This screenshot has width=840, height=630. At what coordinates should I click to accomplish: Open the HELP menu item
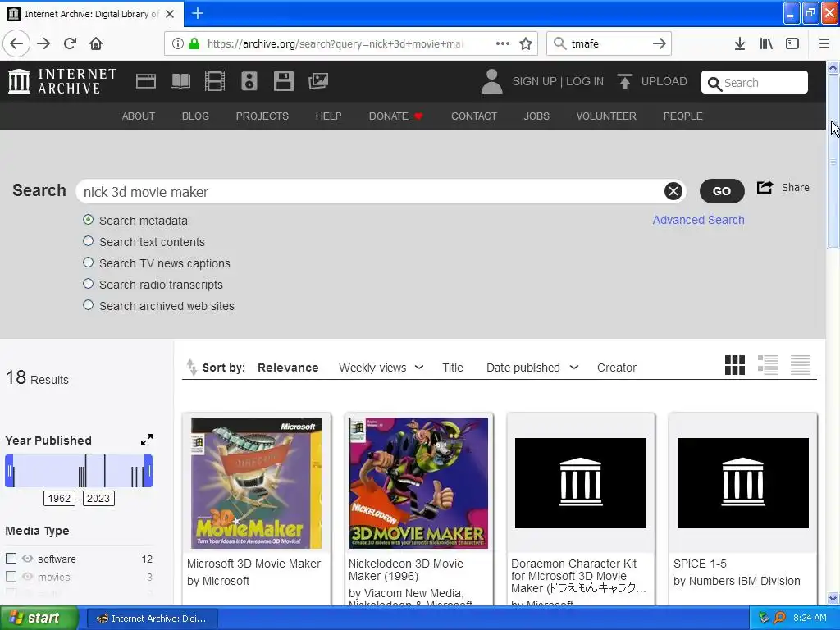[x=328, y=116]
